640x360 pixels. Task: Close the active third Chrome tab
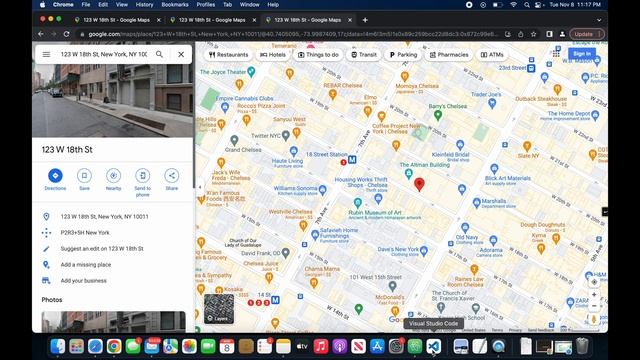pos(350,20)
